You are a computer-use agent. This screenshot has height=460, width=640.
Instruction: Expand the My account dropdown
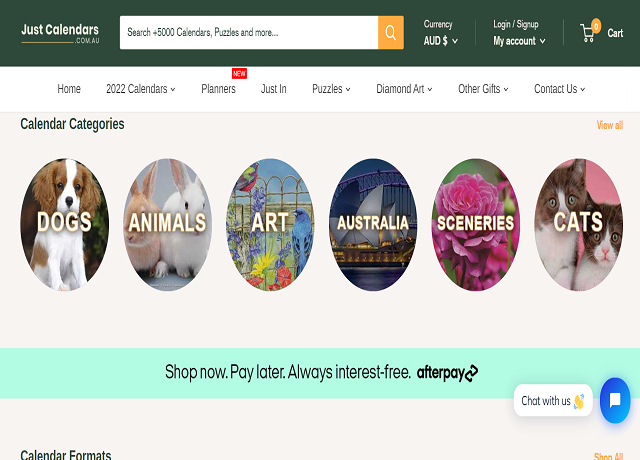pyautogui.click(x=519, y=41)
